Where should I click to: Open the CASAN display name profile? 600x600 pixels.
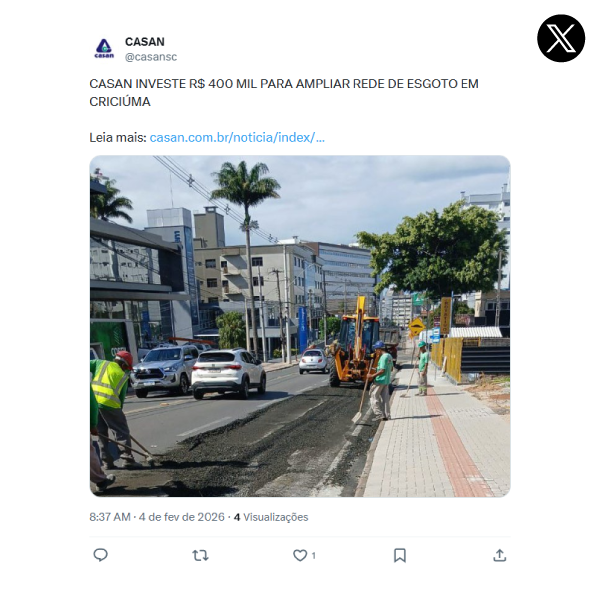(145, 41)
